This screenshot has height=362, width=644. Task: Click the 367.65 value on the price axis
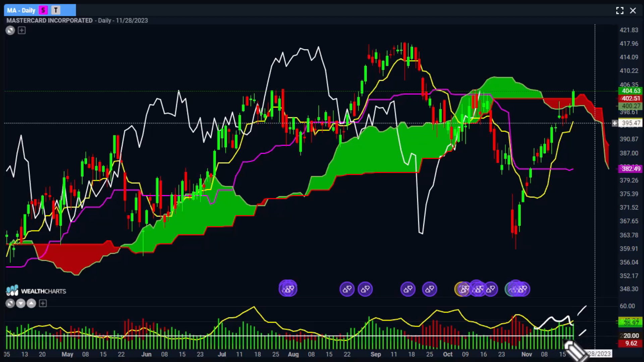tap(629, 221)
